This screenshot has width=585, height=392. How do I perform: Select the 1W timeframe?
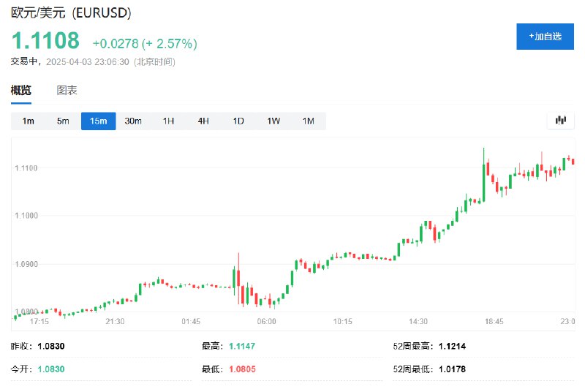[x=273, y=121]
